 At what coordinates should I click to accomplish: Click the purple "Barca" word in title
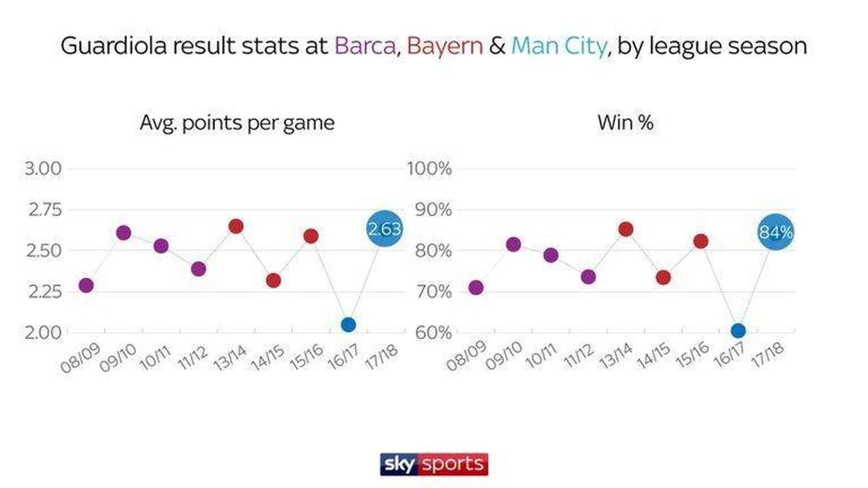point(365,46)
